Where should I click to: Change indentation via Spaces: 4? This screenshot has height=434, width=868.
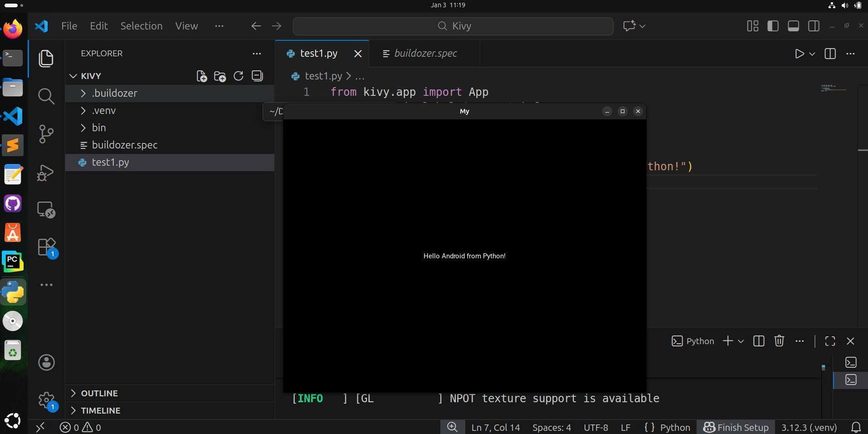coord(551,427)
